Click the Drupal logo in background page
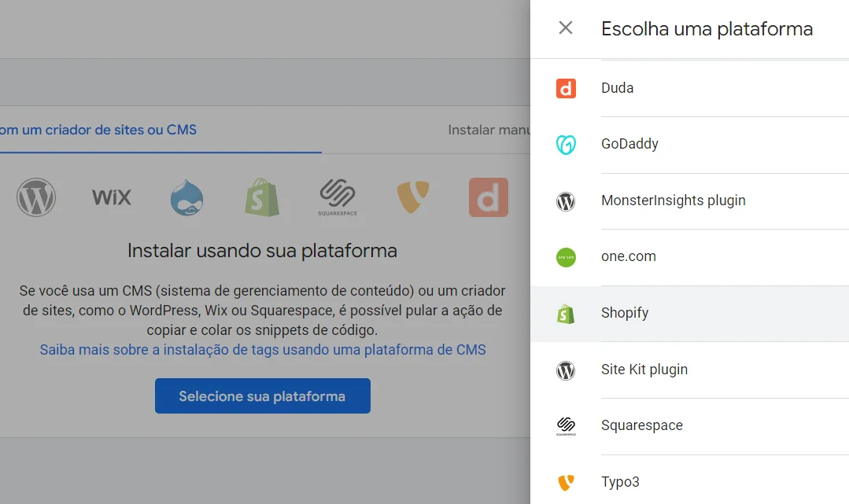The height and width of the screenshot is (504, 849). (186, 197)
